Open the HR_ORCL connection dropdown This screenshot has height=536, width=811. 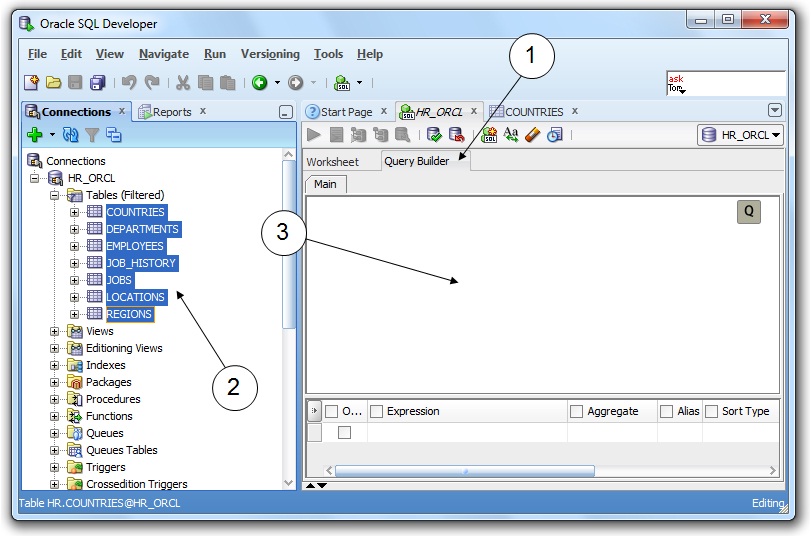[741, 135]
